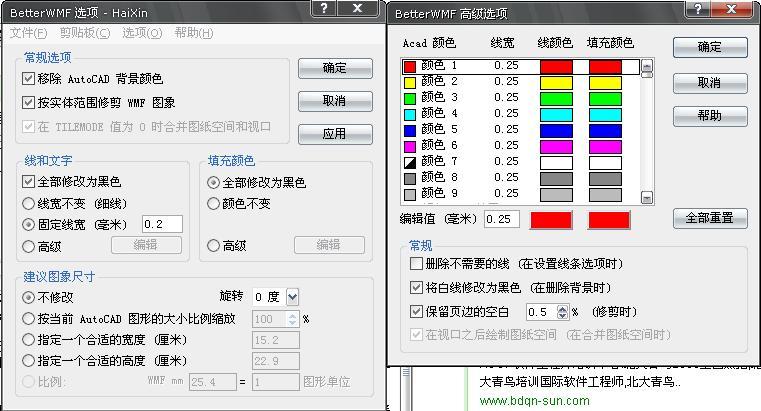
Task: Click 确定 in 高级选项 window
Action: point(710,47)
